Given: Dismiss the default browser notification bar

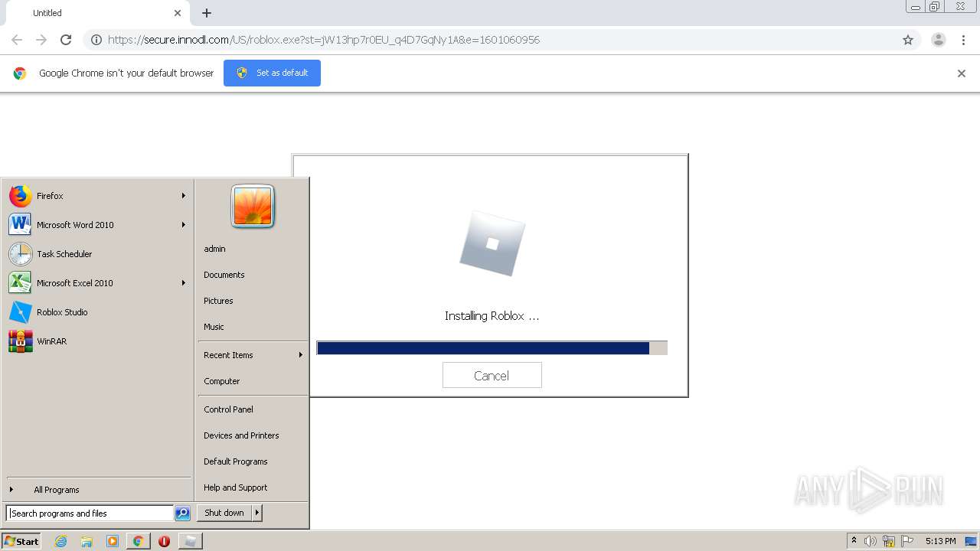Looking at the screenshot, I should (x=962, y=73).
